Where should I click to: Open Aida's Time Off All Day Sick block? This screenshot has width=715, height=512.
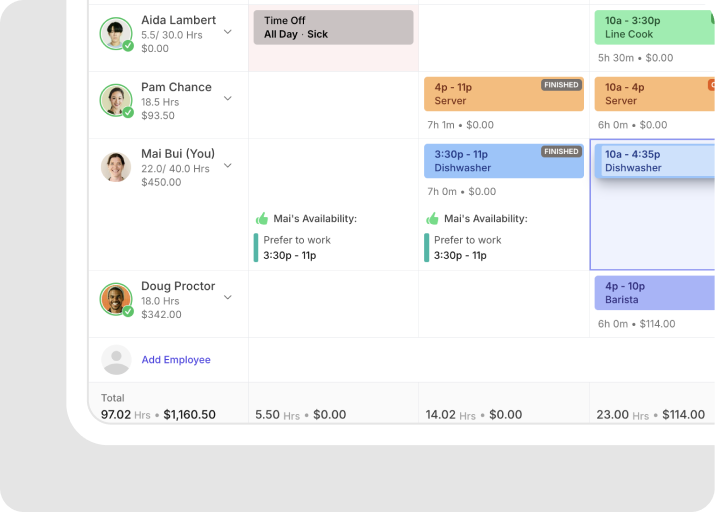pos(333,27)
